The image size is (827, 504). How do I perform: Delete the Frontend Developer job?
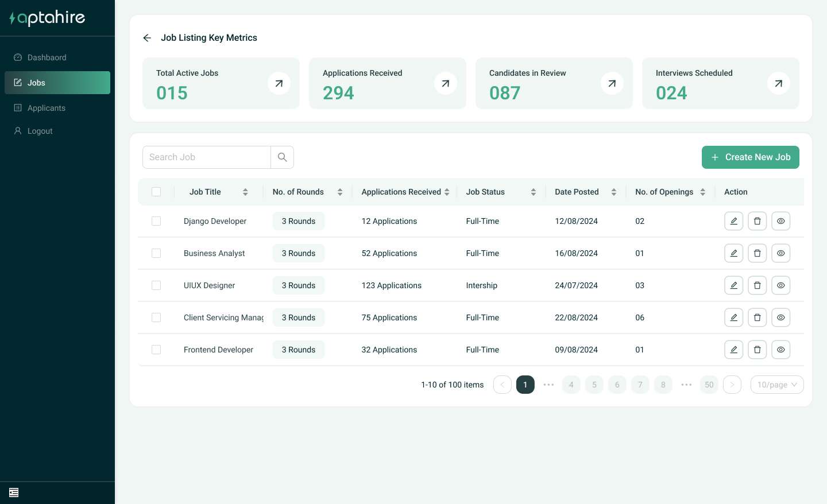[757, 350]
